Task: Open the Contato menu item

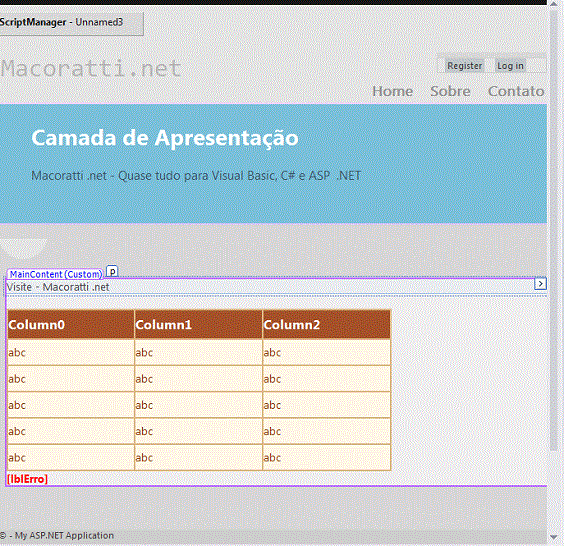Action: pyautogui.click(x=516, y=91)
